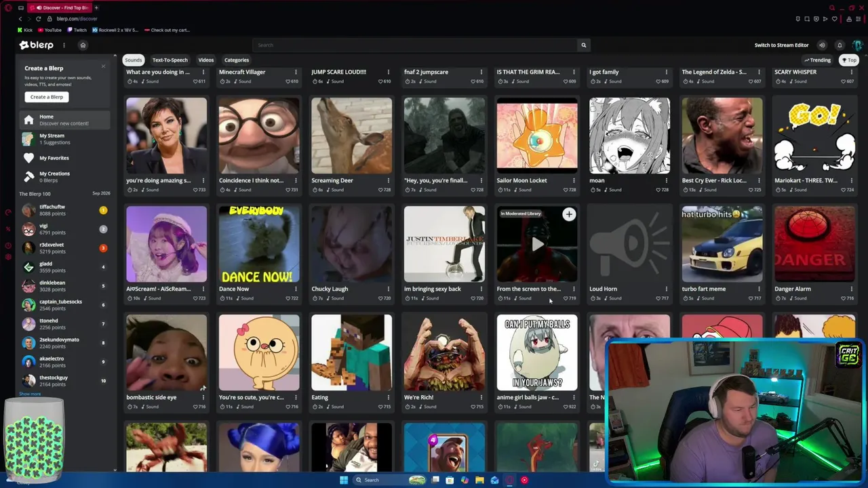The width and height of the screenshot is (868, 488).
Task: Open Copilot from the taskbar
Action: (465, 480)
